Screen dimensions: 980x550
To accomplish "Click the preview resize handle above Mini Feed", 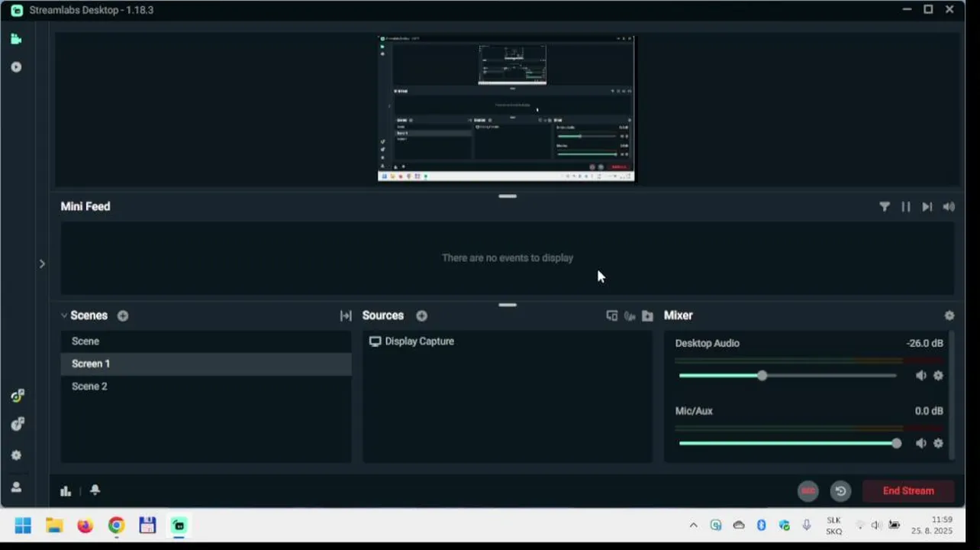I will pyautogui.click(x=508, y=196).
